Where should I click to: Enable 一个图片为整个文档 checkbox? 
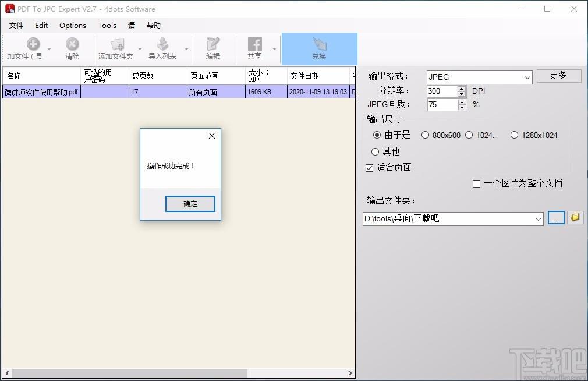(x=476, y=184)
